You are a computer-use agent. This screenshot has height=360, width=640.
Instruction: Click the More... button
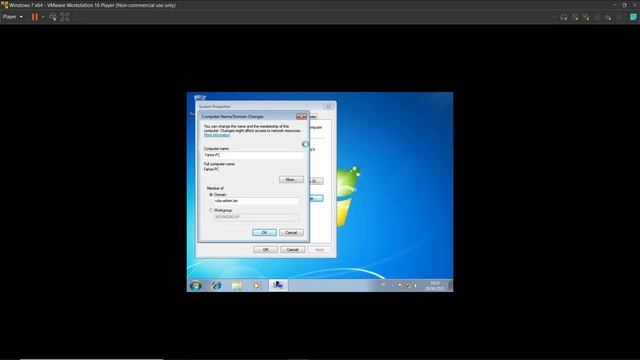point(291,180)
